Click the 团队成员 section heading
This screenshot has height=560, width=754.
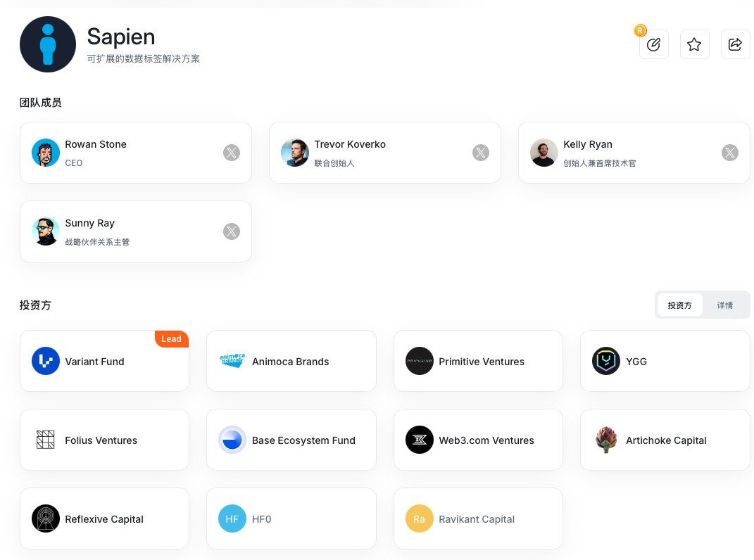pyautogui.click(x=40, y=103)
